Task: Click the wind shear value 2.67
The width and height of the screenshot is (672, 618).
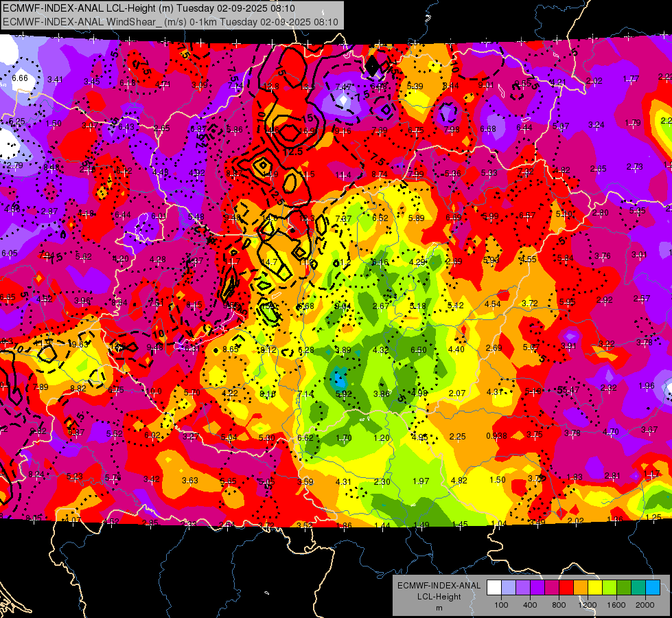Action: click(380, 306)
